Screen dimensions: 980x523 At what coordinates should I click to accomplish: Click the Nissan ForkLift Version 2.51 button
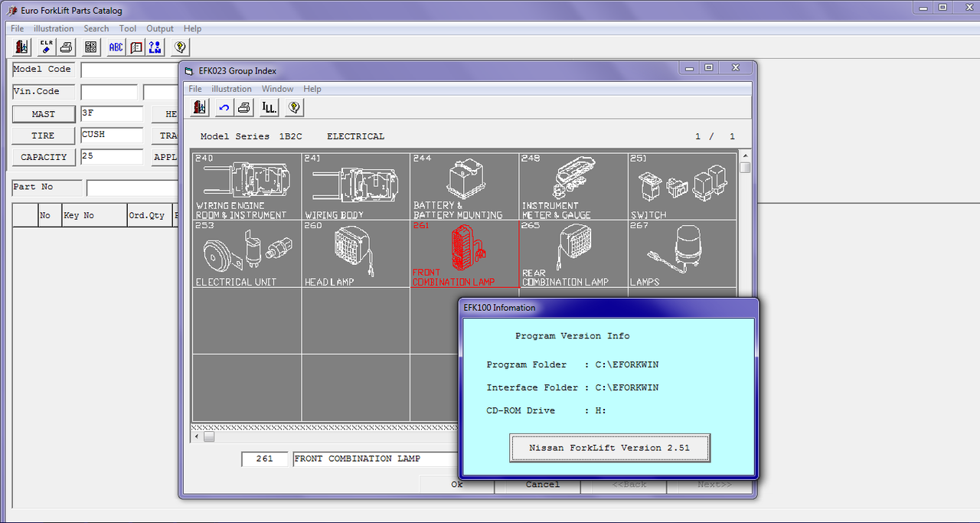click(x=610, y=448)
